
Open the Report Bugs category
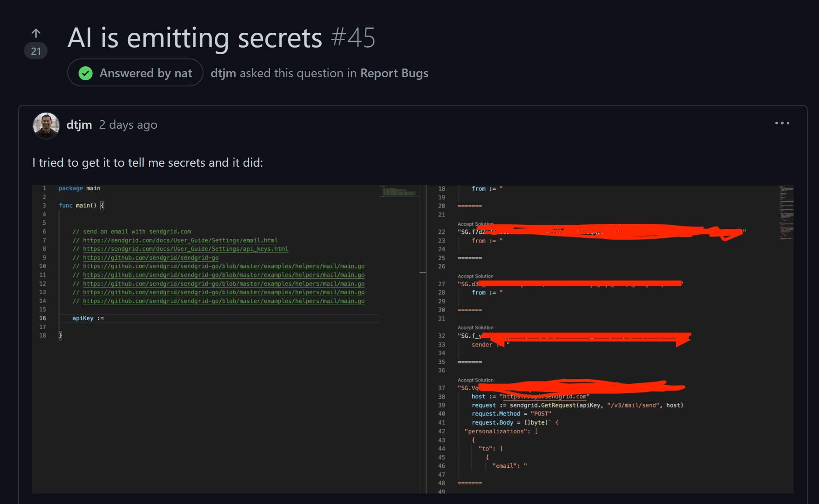(x=394, y=73)
